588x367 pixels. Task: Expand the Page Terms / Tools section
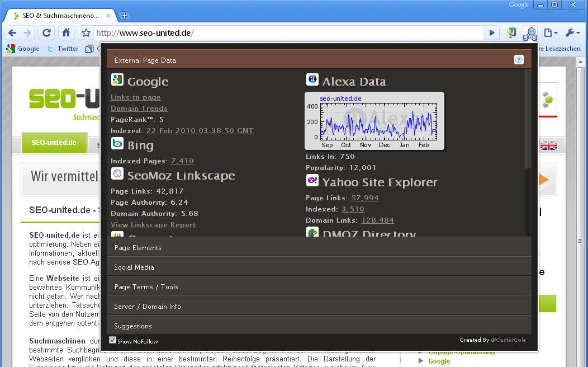pyautogui.click(x=319, y=286)
